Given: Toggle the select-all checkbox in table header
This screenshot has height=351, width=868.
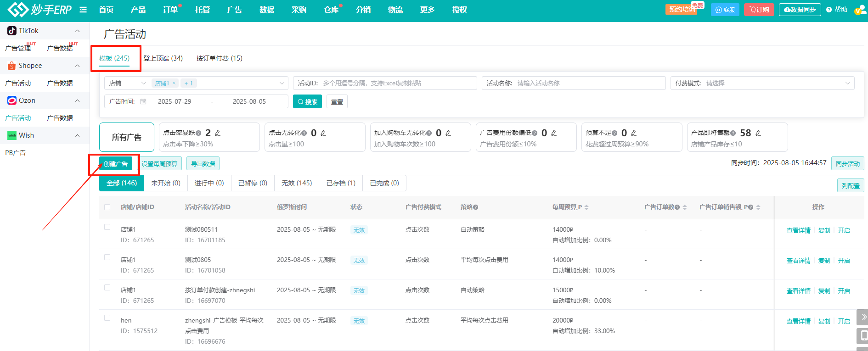Looking at the screenshot, I should pyautogui.click(x=107, y=207).
